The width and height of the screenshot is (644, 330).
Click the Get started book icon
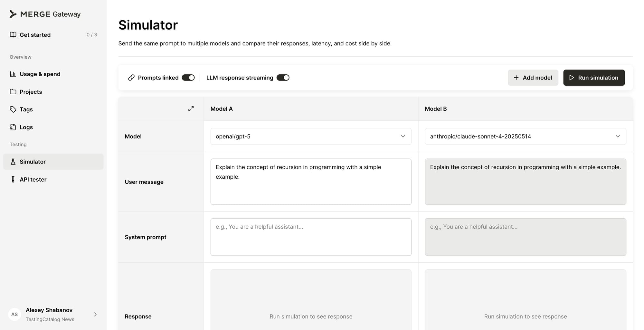pos(13,35)
